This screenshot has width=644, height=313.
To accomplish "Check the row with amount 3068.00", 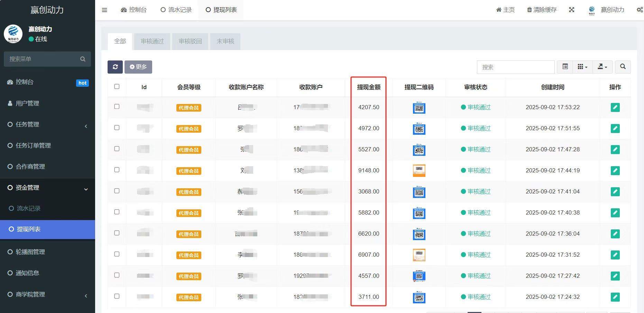I will tap(117, 191).
